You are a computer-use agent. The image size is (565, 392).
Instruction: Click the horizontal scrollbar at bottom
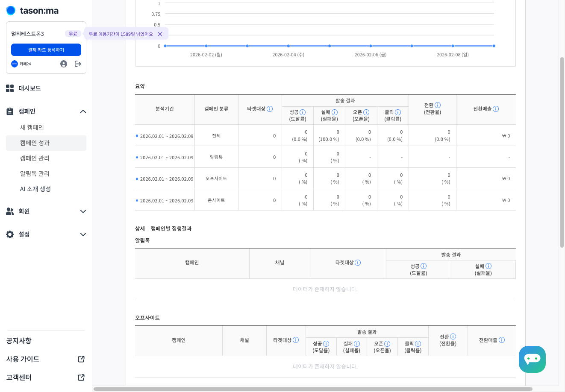313,389
